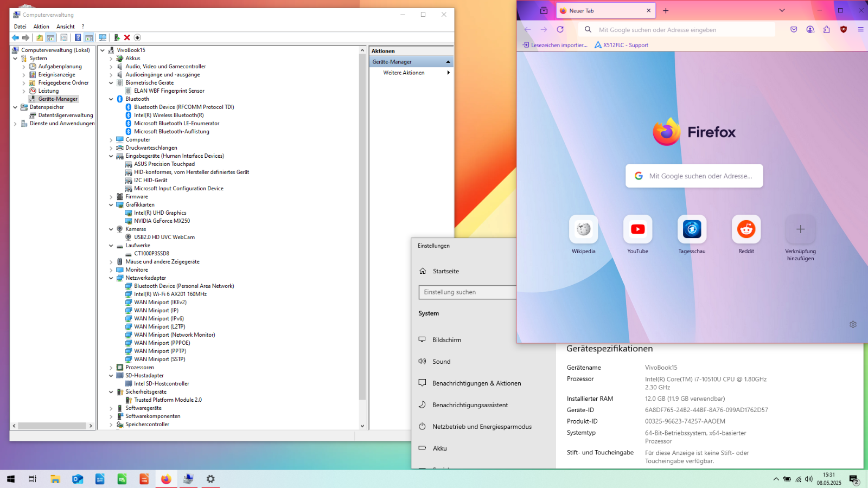
Task: Open the Aktion menu
Action: point(41,26)
